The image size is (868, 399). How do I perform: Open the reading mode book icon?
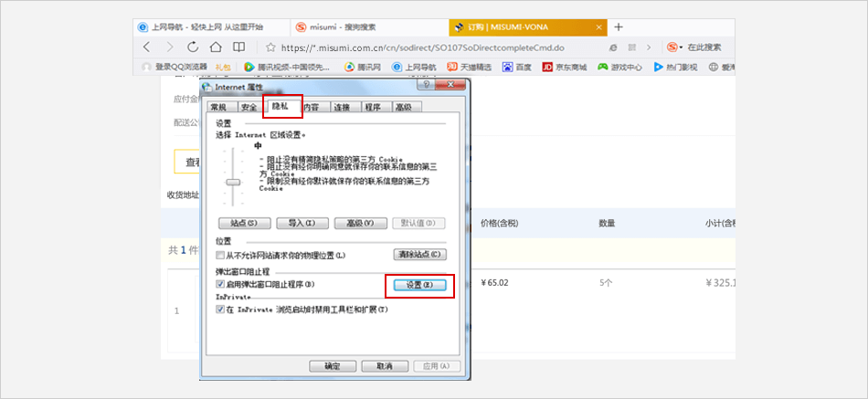[x=238, y=47]
